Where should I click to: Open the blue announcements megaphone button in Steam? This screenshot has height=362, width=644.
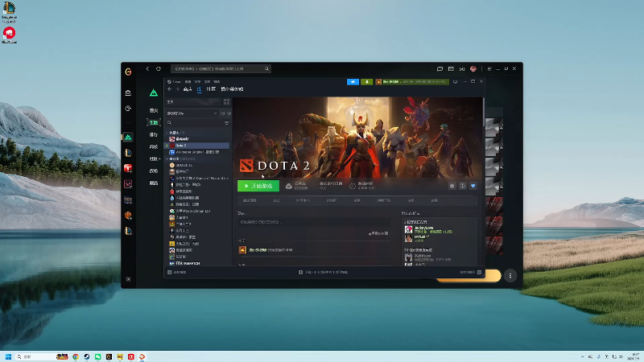[353, 82]
